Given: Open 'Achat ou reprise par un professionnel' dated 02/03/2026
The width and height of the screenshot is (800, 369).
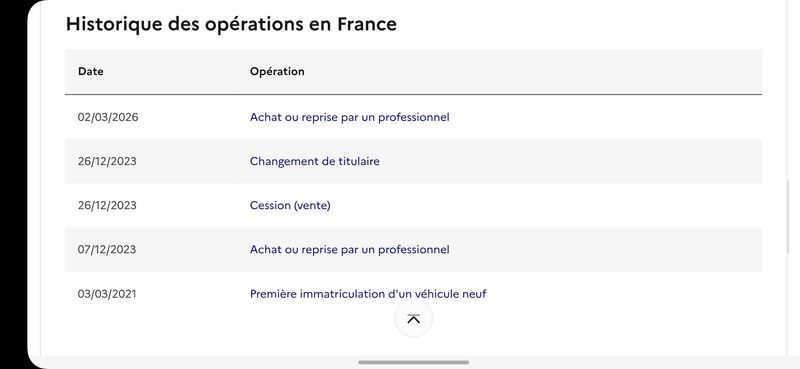Looking at the screenshot, I should 349,117.
